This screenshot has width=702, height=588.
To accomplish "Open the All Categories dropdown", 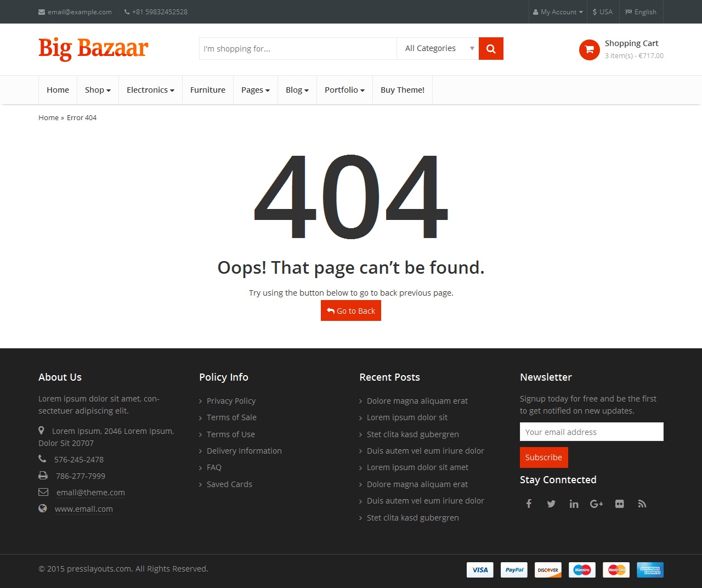I will [437, 48].
